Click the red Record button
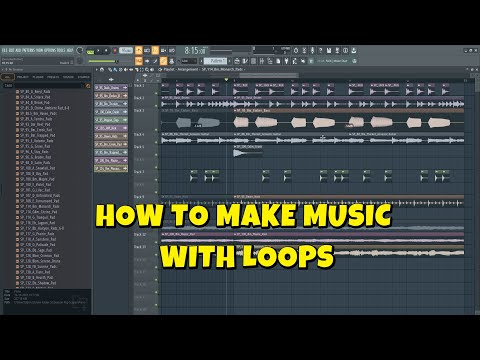This screenshot has width=480, height=360. [115, 51]
